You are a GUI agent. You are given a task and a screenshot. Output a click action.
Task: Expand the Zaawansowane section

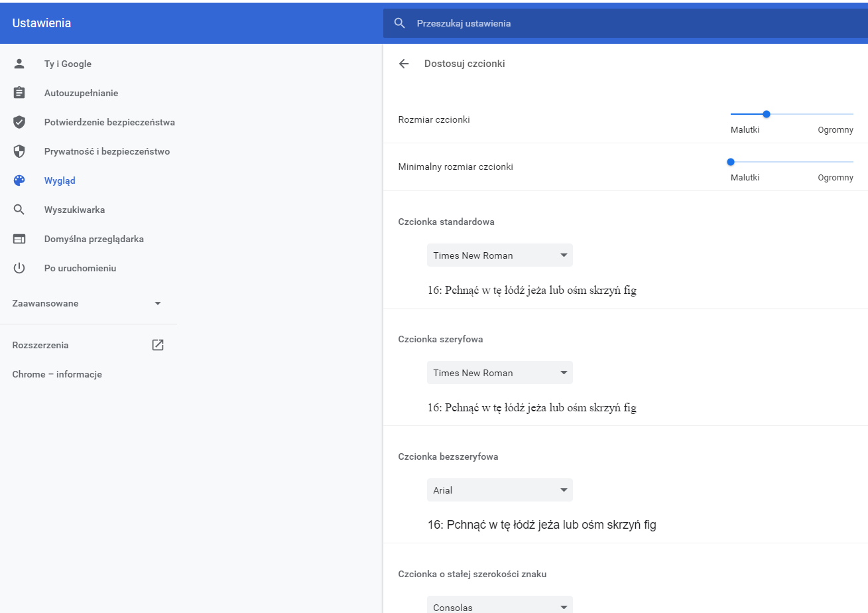[x=157, y=303]
